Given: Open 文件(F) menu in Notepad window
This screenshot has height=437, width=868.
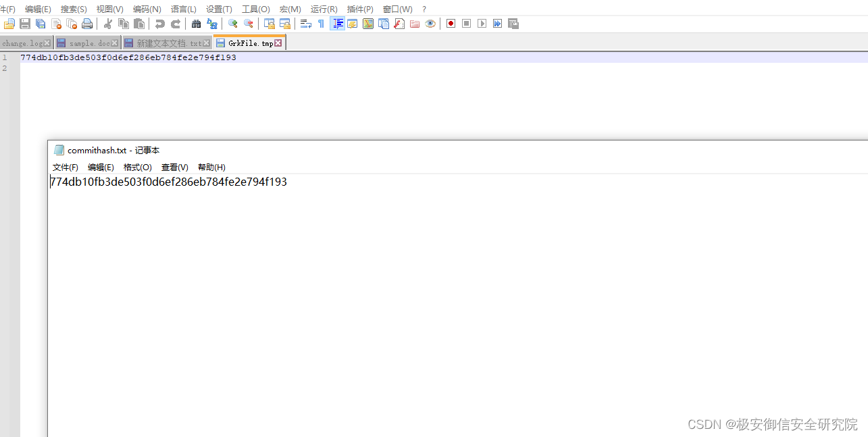Looking at the screenshot, I should 66,168.
